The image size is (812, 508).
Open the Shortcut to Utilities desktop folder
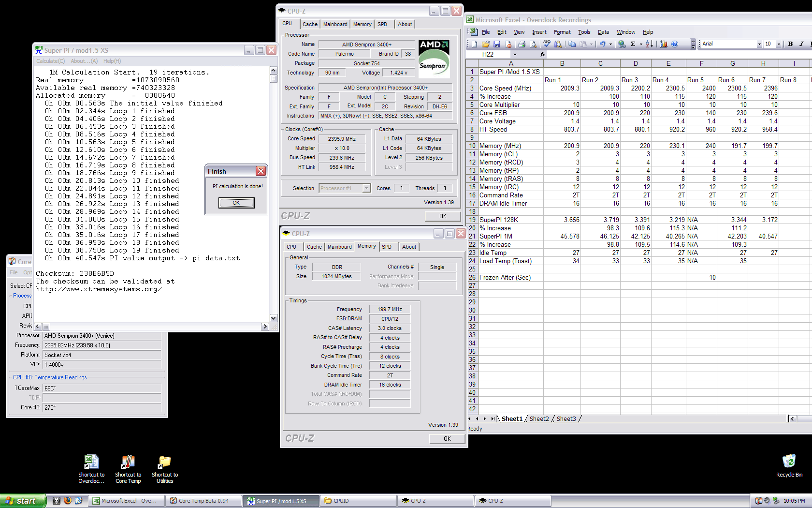165,469
